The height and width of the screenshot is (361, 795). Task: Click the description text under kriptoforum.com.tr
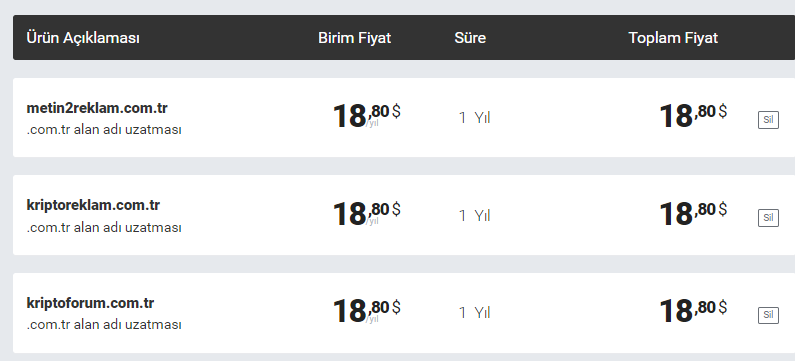tap(104, 324)
